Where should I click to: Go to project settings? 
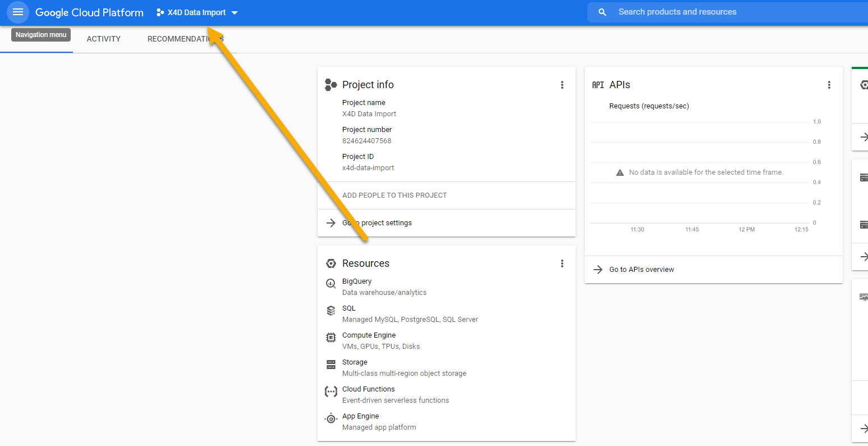click(377, 223)
